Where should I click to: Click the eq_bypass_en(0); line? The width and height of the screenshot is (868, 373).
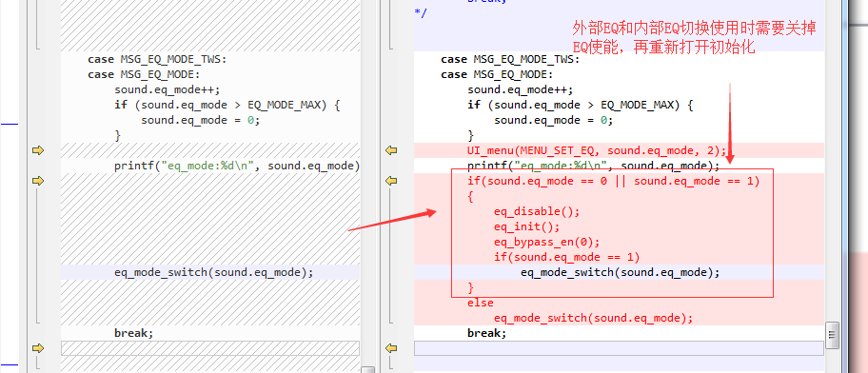point(547,242)
